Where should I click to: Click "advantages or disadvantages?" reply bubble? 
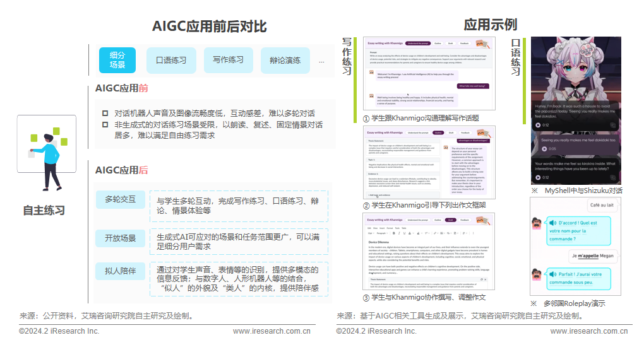474,141
